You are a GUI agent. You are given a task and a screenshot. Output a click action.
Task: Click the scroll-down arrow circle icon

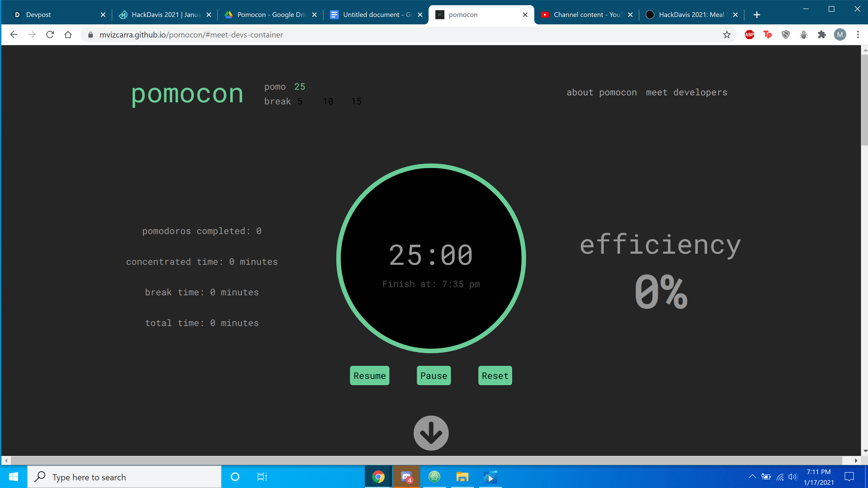[x=431, y=433]
